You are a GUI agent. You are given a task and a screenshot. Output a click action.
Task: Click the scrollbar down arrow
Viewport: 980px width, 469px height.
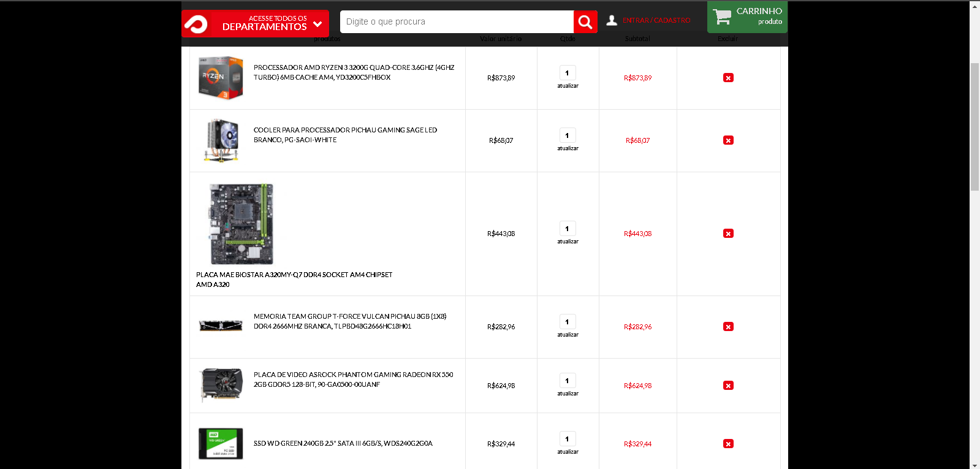974,465
